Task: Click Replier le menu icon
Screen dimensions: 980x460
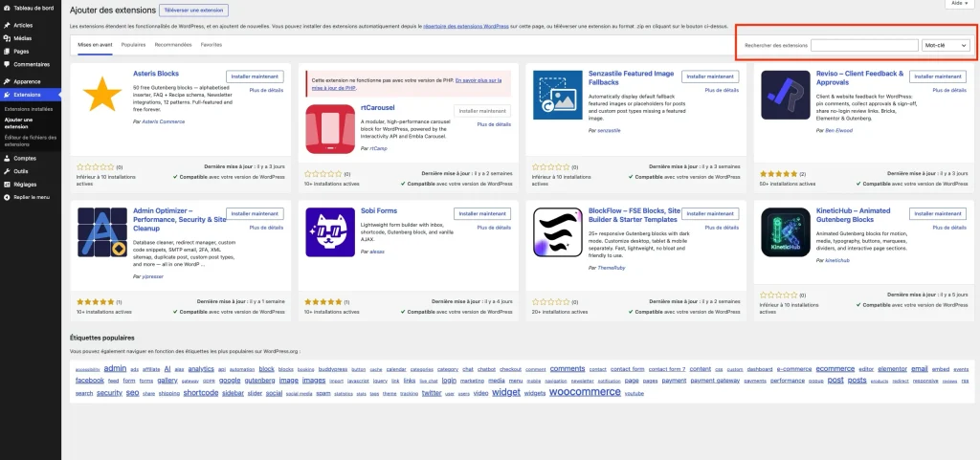Action: [x=7, y=197]
